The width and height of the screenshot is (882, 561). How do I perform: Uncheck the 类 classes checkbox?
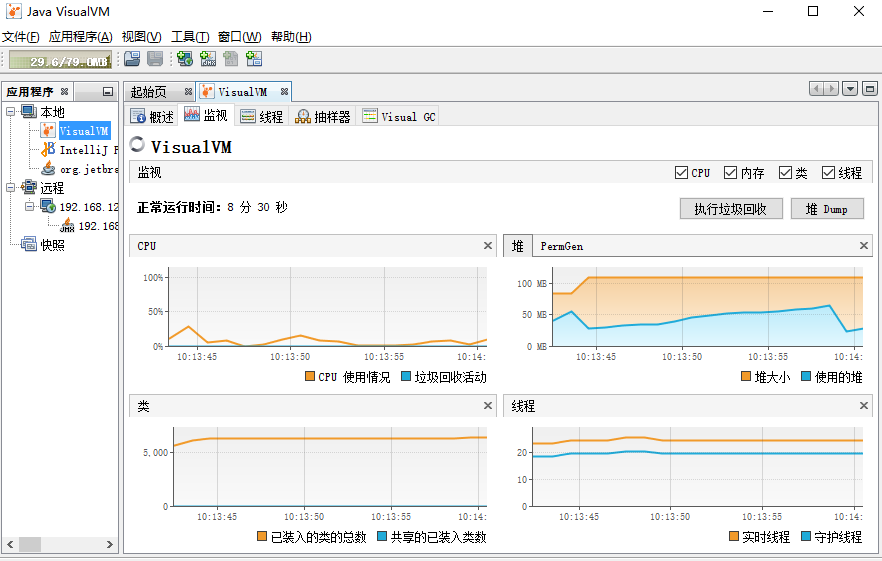coord(785,173)
